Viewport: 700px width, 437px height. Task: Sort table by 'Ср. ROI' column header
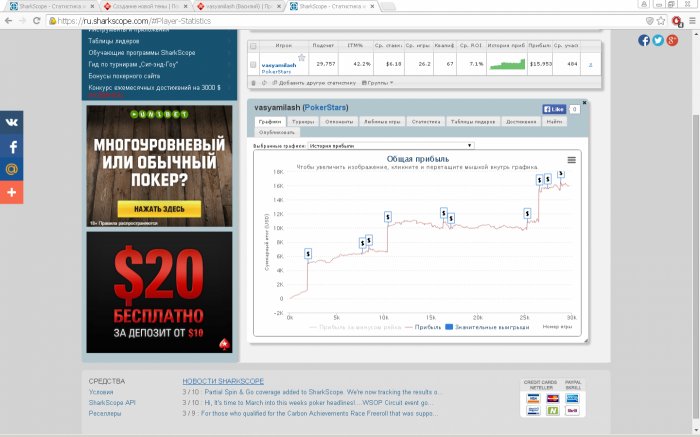point(471,46)
